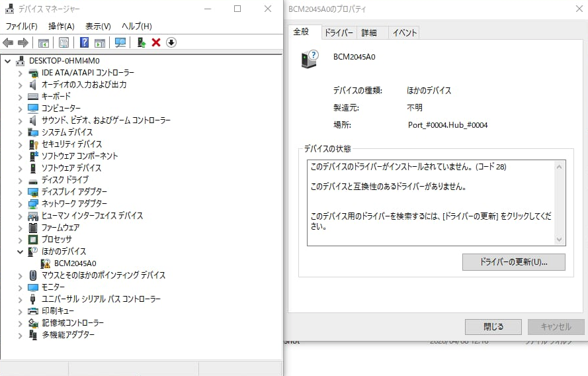Viewport: 588px width, 376px height.
Task: Expand システム デバイス node
Action: [21, 132]
